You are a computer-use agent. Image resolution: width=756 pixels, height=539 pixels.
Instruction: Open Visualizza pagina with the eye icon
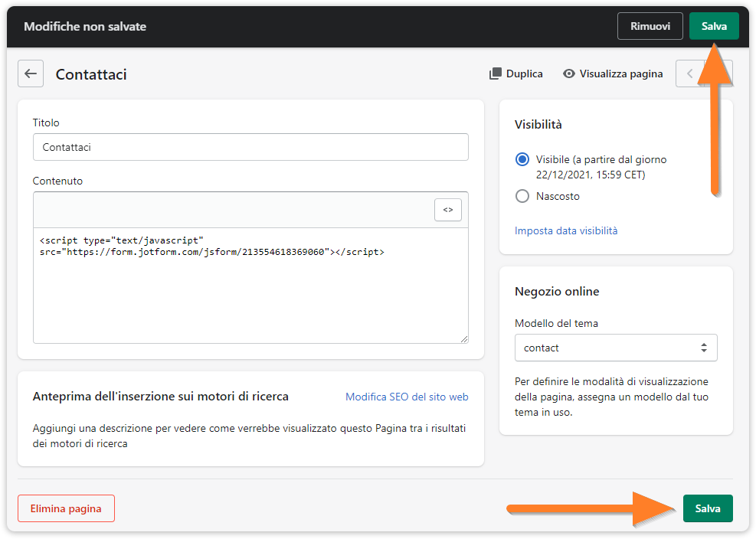click(613, 73)
